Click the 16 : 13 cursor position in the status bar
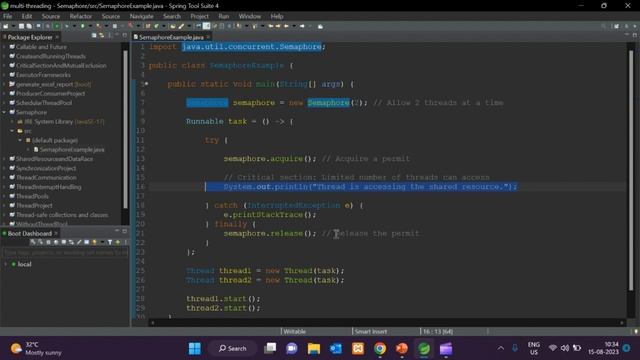Screen dimensions: 640x360 [x=438, y=331]
